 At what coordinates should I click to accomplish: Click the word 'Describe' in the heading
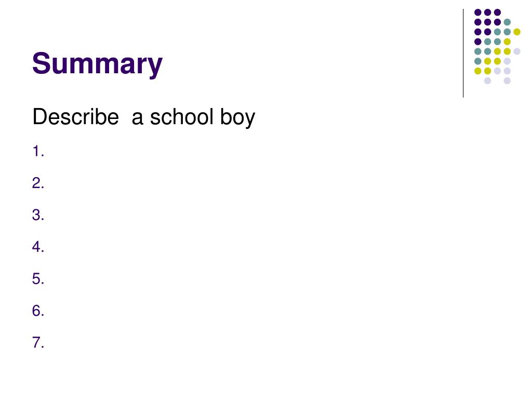[76, 117]
